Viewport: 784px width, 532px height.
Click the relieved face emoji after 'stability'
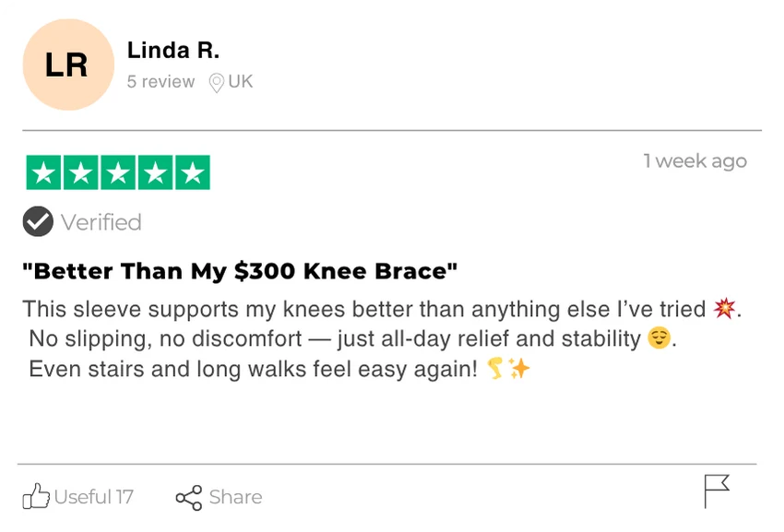[658, 339]
